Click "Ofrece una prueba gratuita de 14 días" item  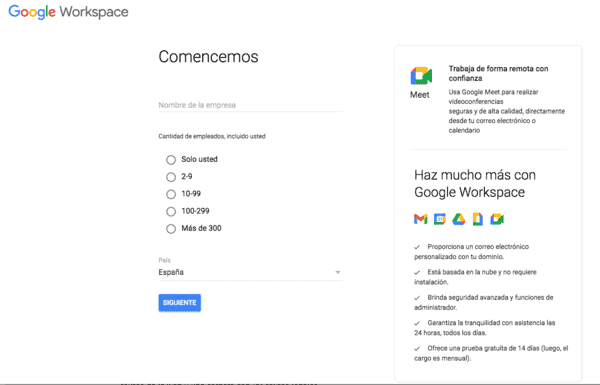tap(491, 353)
